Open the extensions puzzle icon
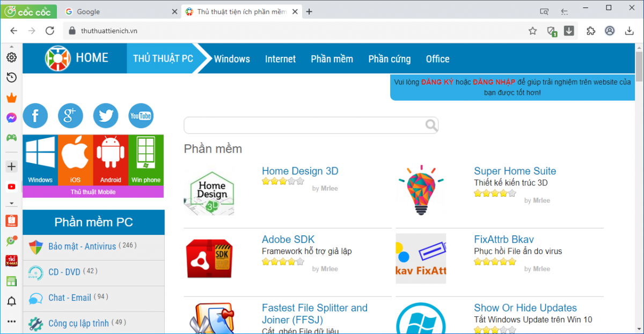Screen dimensions: 644x334 point(591,31)
